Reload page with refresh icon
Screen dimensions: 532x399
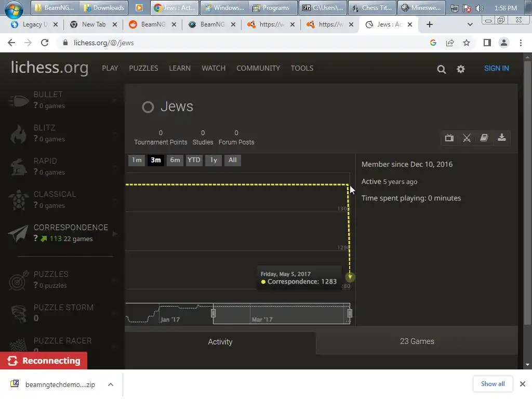pos(45,43)
